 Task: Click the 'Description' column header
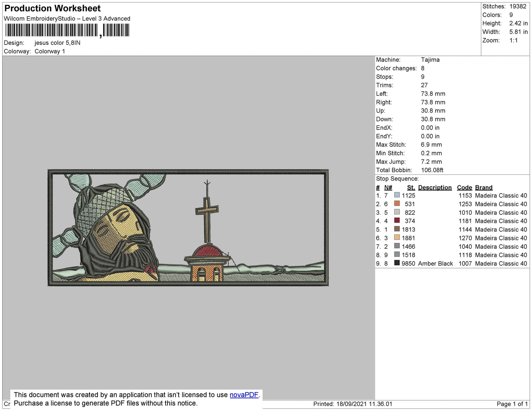pyautogui.click(x=435, y=188)
